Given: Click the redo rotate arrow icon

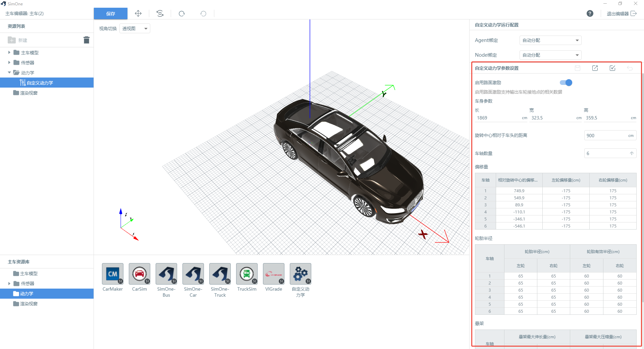Looking at the screenshot, I should 182,14.
